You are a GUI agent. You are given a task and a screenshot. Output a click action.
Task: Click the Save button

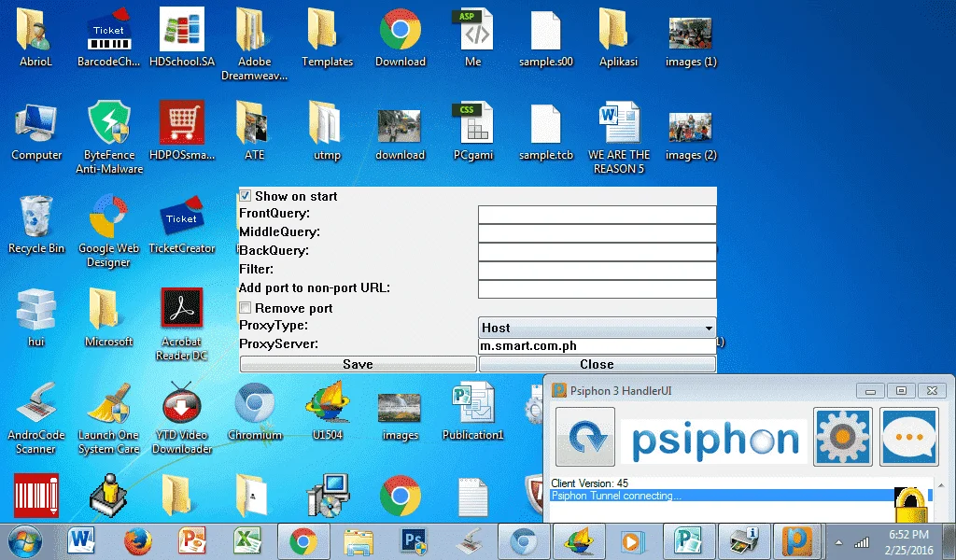pyautogui.click(x=358, y=364)
